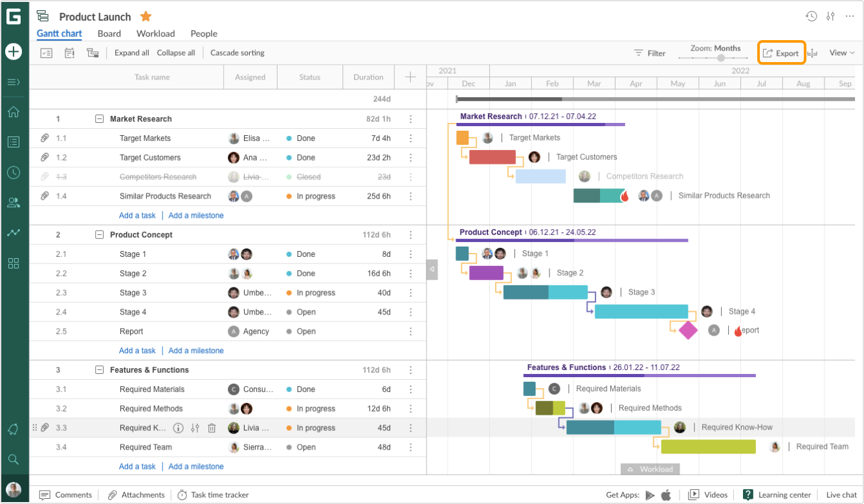The image size is (864, 504).
Task: Collapse the Market Research task group
Action: click(99, 118)
